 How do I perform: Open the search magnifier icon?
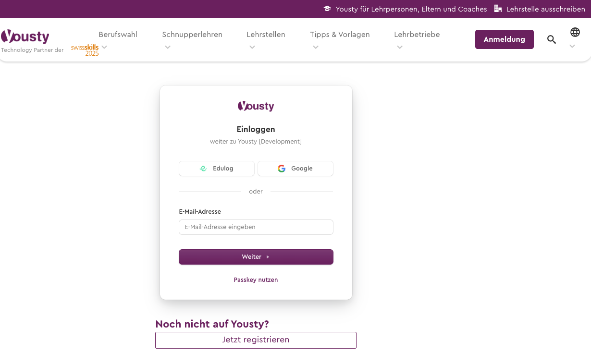click(x=551, y=39)
